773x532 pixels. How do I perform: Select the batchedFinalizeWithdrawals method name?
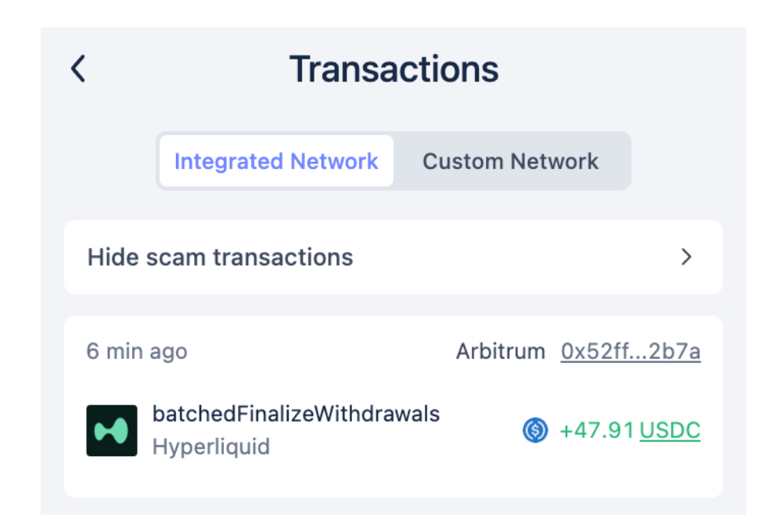pyautogui.click(x=296, y=414)
